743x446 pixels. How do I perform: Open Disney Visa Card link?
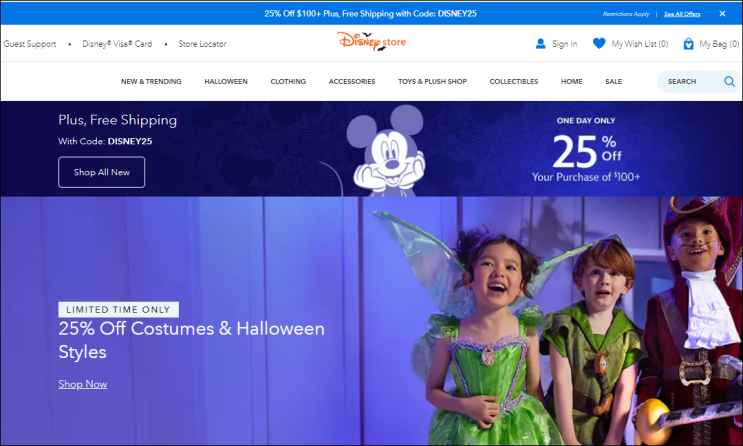(117, 44)
